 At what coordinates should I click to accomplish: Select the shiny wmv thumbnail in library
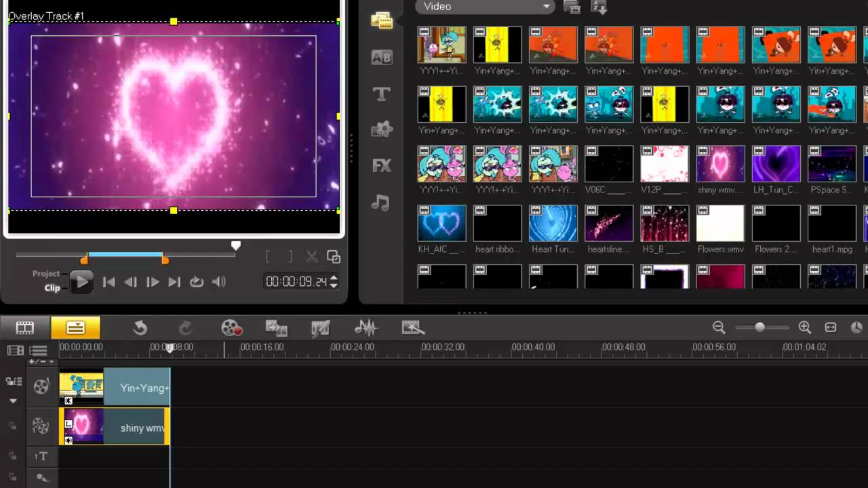[720, 163]
